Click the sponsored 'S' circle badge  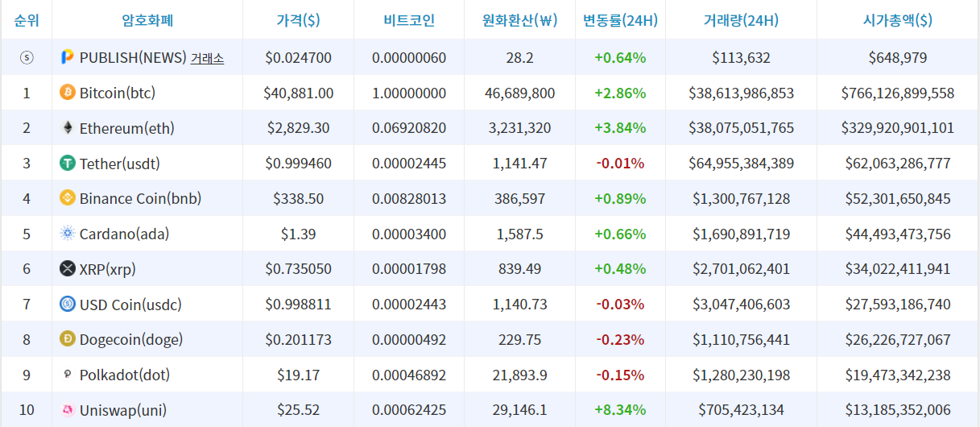pos(27,58)
